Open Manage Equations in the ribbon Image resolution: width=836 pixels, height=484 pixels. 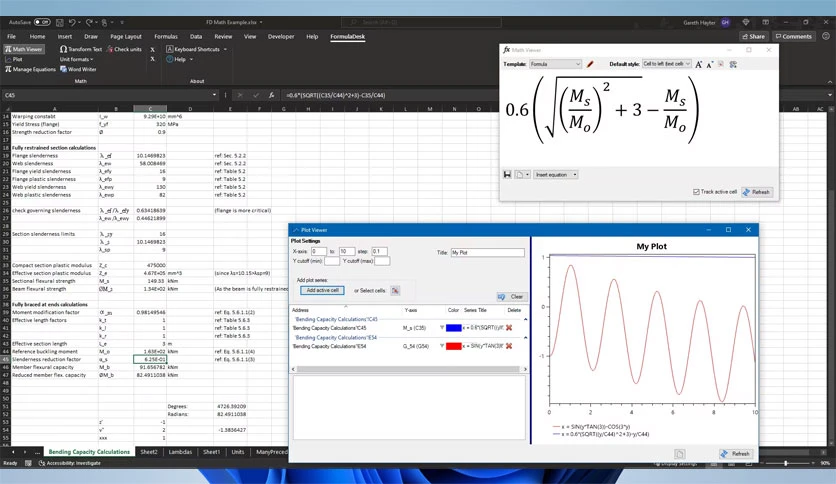[x=30, y=69]
